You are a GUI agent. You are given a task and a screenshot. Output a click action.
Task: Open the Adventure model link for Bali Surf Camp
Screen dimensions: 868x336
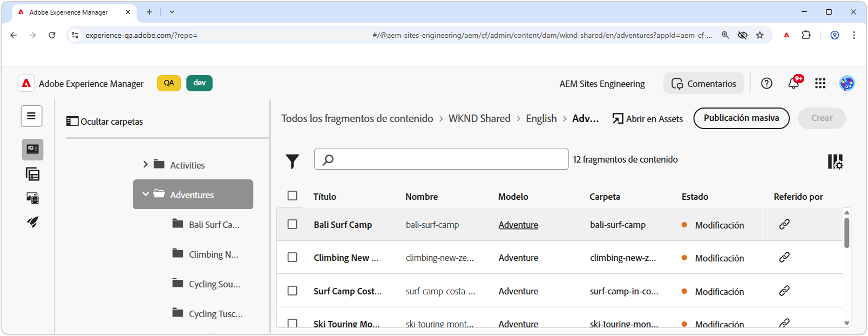518,225
